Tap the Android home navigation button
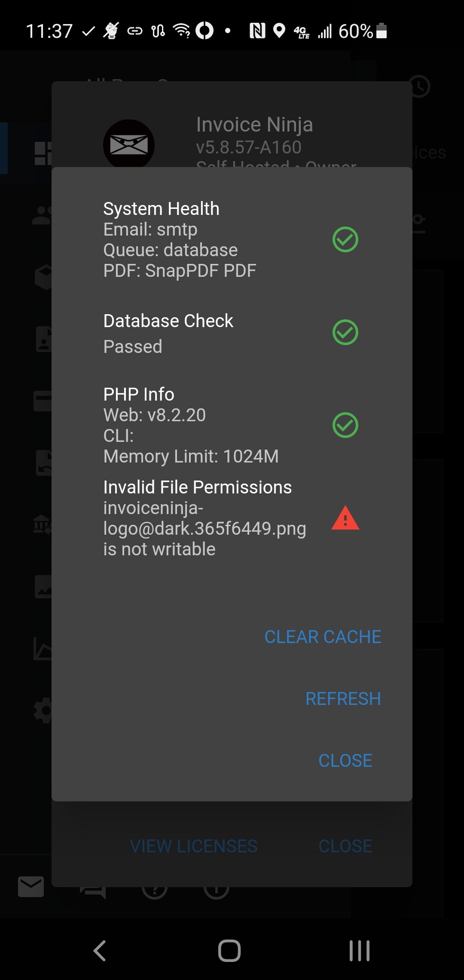 tap(229, 950)
